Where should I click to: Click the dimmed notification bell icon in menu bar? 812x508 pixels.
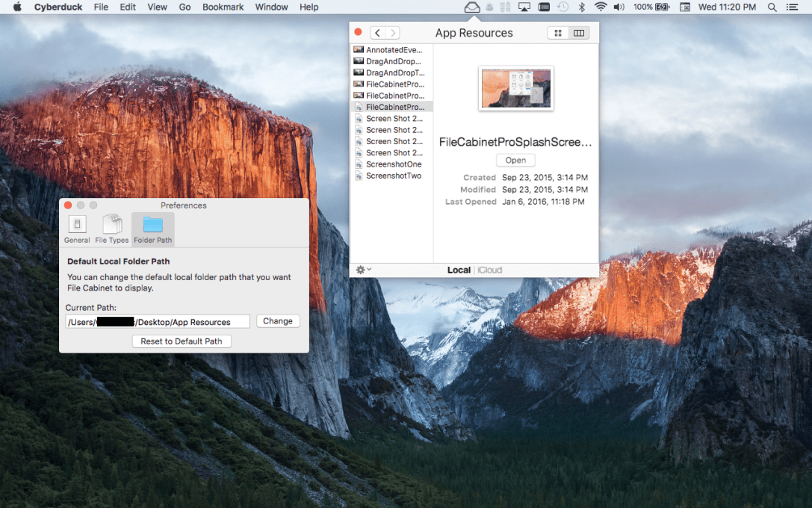pyautogui.click(x=489, y=7)
